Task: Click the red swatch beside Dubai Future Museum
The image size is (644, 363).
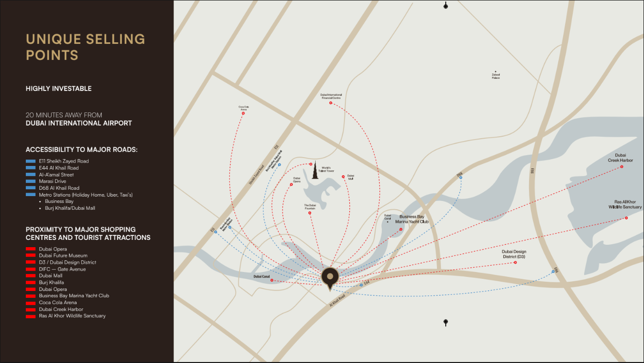Action: [31, 255]
